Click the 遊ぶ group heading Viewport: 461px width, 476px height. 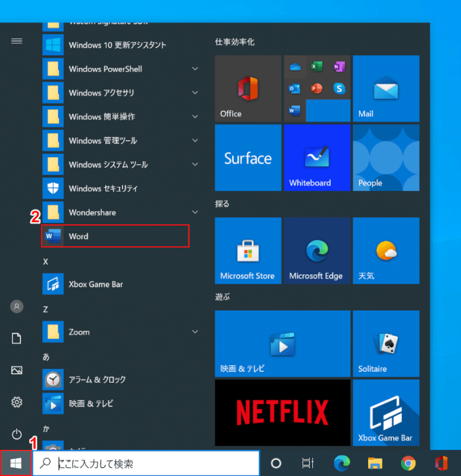tap(222, 297)
